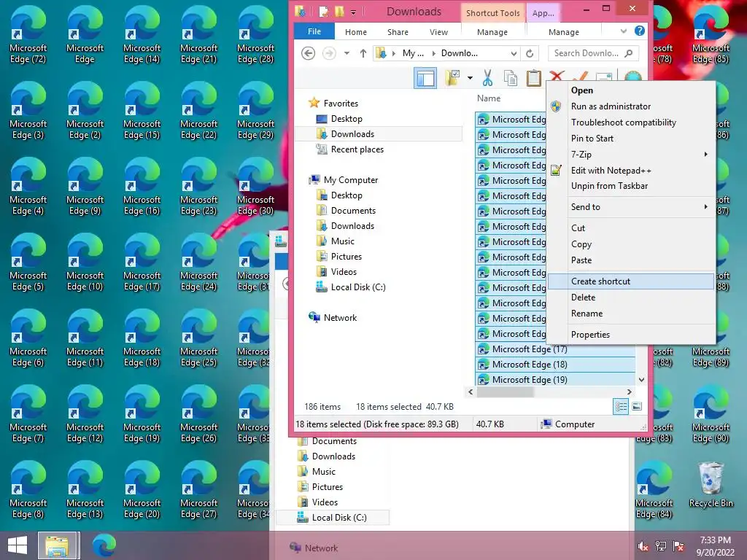Image resolution: width=747 pixels, height=560 pixels.
Task: Open Explorer help question mark icon
Action: 639,31
